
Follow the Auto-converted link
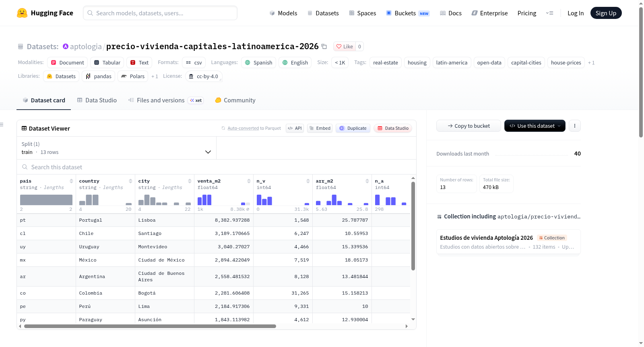[243, 128]
